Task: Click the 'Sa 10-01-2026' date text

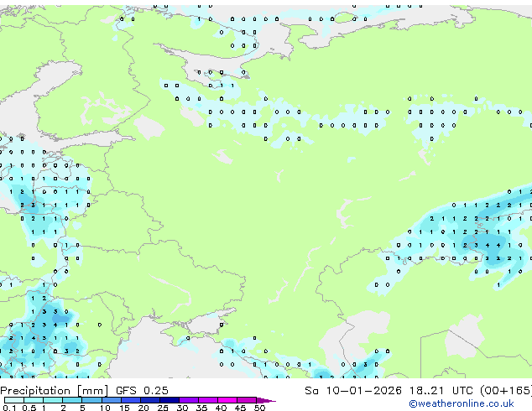Action: 353,391
